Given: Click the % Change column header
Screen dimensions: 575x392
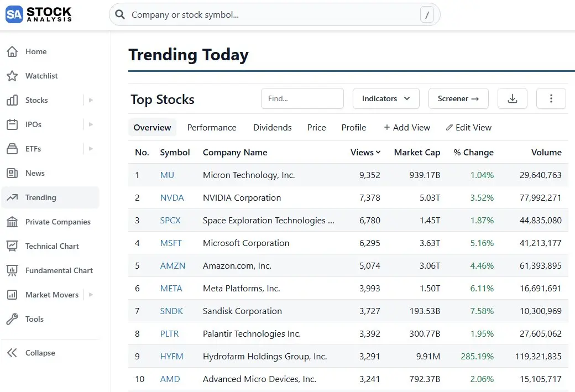Looking at the screenshot, I should [473, 152].
